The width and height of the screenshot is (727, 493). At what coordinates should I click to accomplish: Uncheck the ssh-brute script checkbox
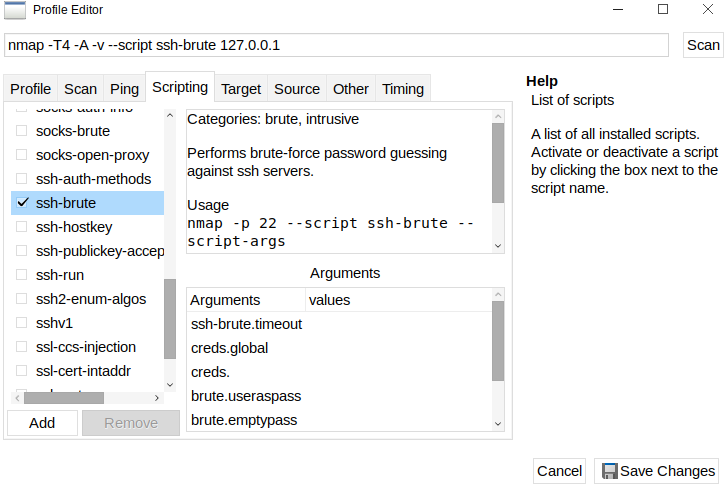[22, 203]
